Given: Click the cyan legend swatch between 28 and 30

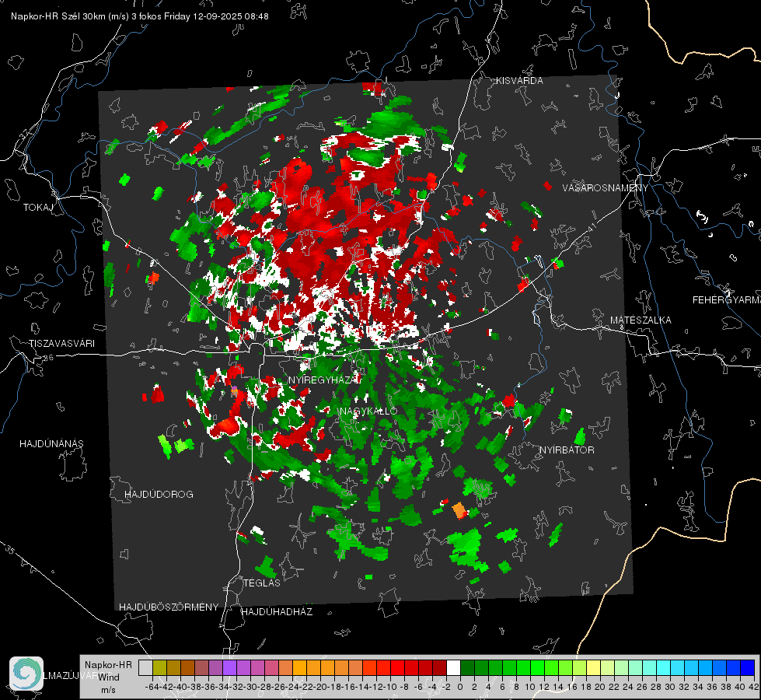Looking at the screenshot, I should coord(663,668).
